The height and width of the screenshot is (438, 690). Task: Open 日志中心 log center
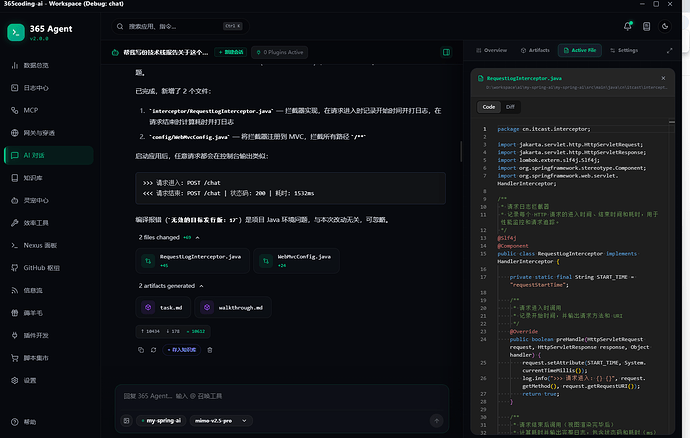coord(48,88)
